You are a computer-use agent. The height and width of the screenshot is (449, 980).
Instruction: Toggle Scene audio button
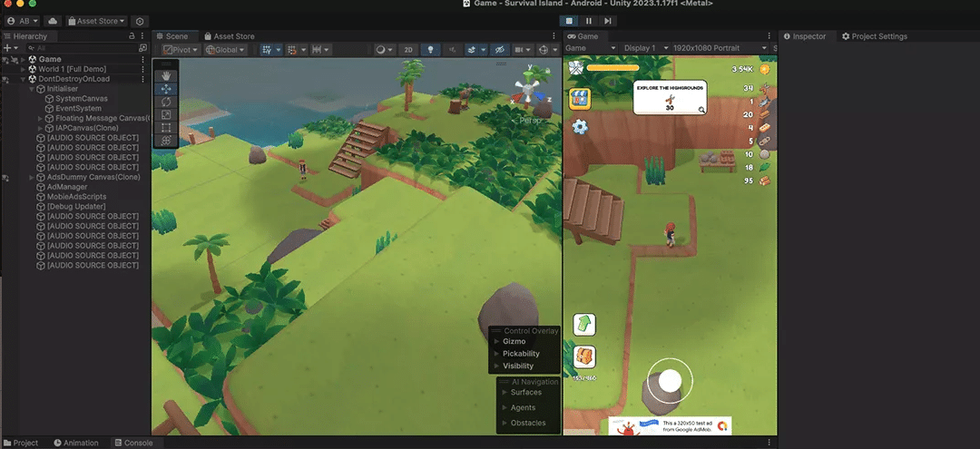(x=451, y=50)
